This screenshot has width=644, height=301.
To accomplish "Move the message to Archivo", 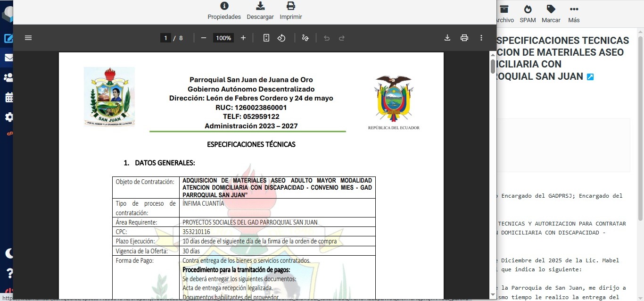I will click(x=504, y=14).
